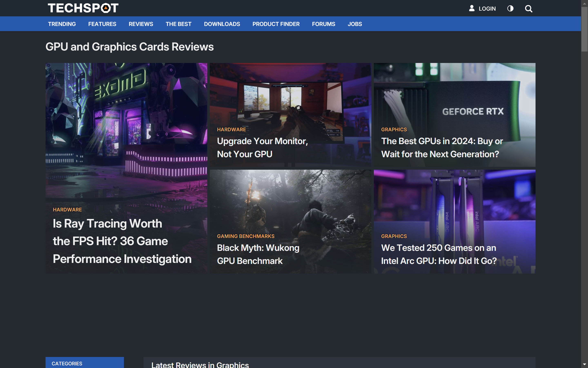Open Upgrade Your Monitor, Not Your GPU article
This screenshot has width=588, height=368.
coord(262,147)
